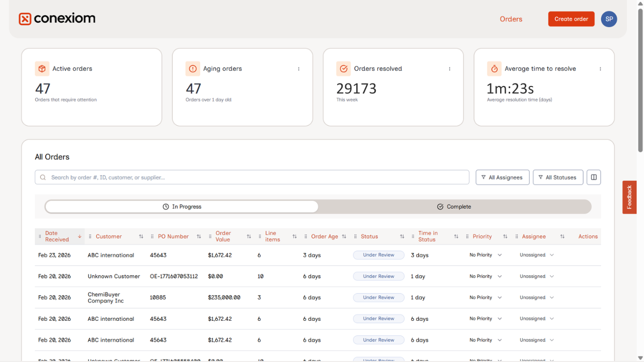Screen dimensions: 644x362
Task: Click the Create order button
Action: pyautogui.click(x=571, y=19)
